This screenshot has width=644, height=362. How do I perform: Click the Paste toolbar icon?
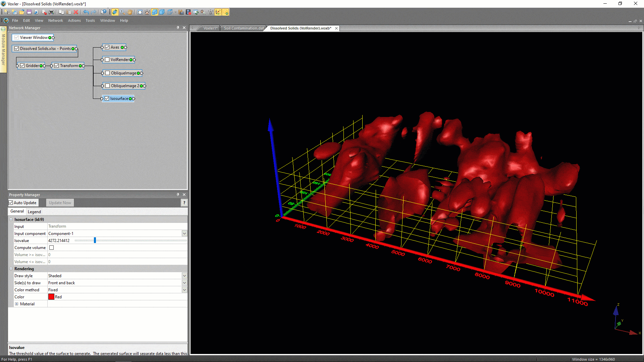[69, 12]
